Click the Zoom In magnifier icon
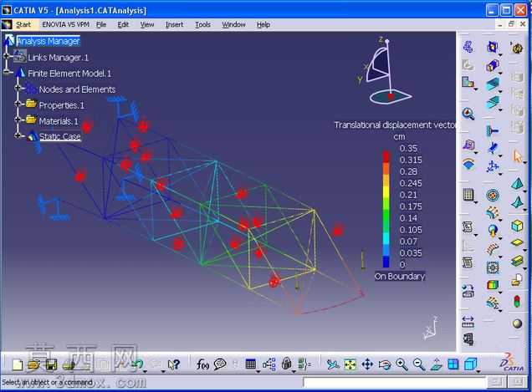 pos(402,364)
